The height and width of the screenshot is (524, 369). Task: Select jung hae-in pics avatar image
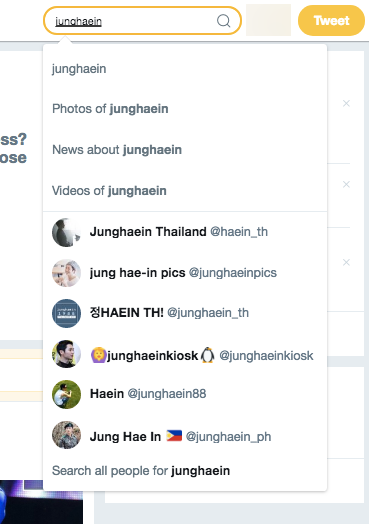pyautogui.click(x=66, y=273)
